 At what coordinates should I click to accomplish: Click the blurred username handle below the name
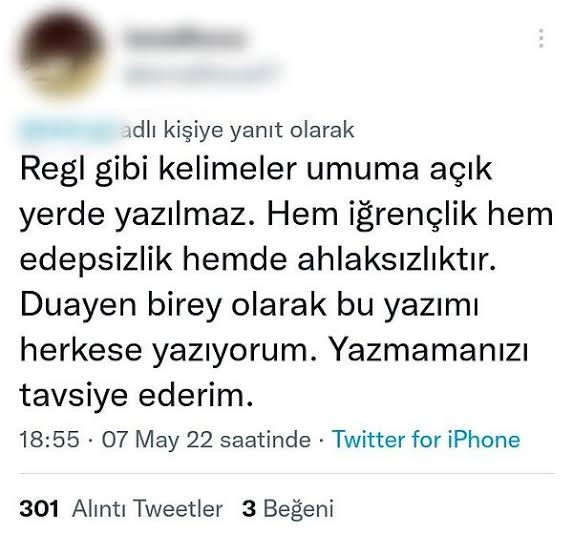tap(200, 74)
